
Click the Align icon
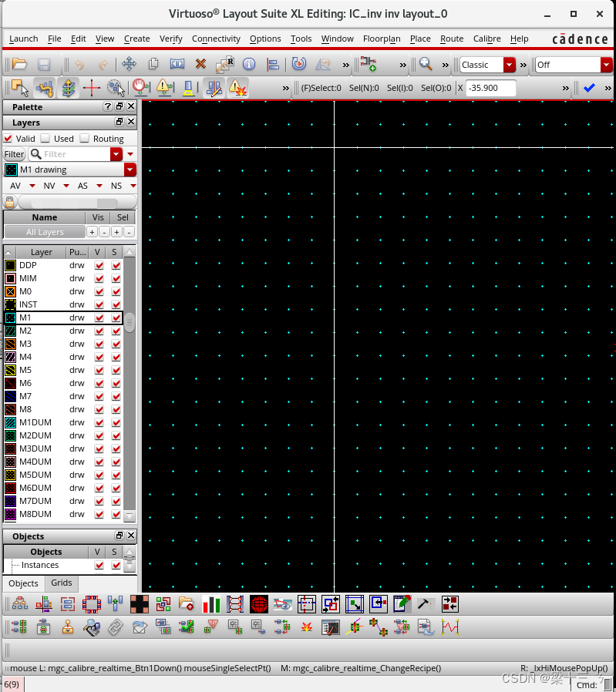click(x=273, y=65)
